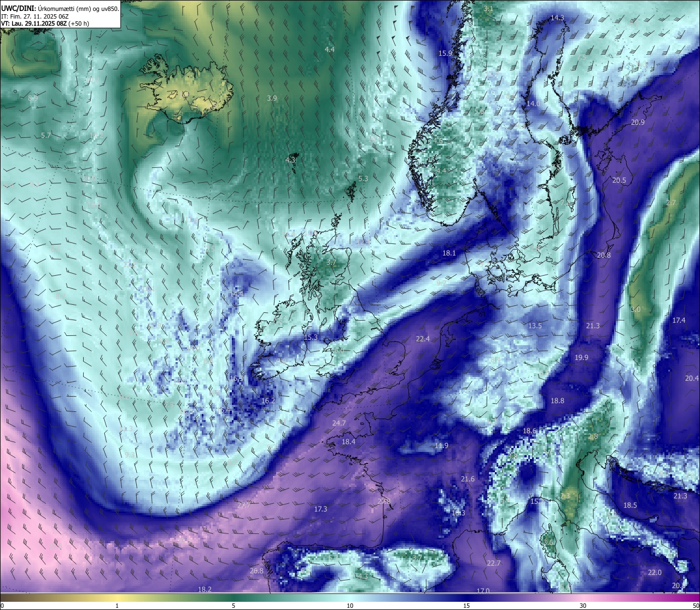The image size is (700, 610).
Task: Click the 2.7 value on the map
Action: click(x=671, y=202)
